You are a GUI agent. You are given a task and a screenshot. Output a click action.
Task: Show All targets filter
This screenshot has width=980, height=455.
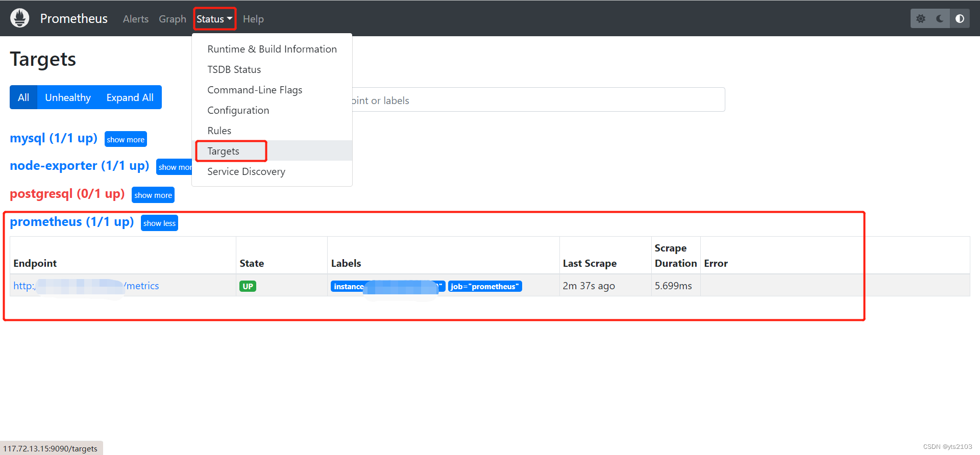pyautogui.click(x=23, y=97)
